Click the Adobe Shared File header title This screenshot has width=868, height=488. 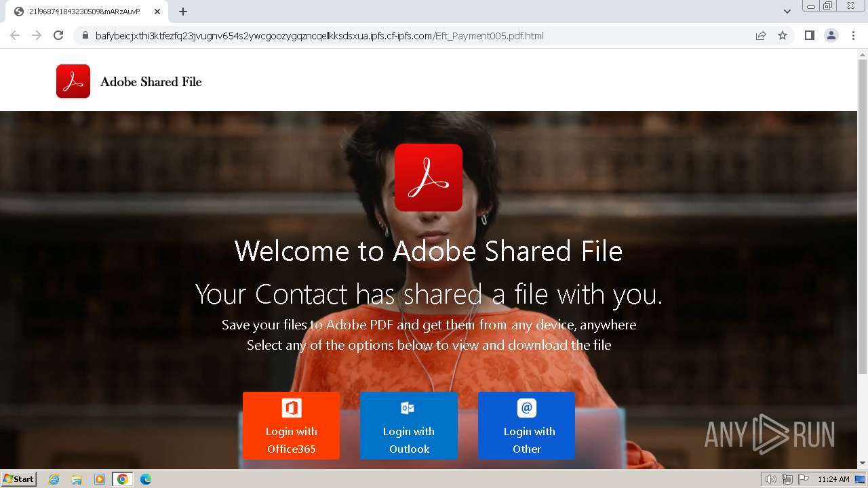pos(151,82)
